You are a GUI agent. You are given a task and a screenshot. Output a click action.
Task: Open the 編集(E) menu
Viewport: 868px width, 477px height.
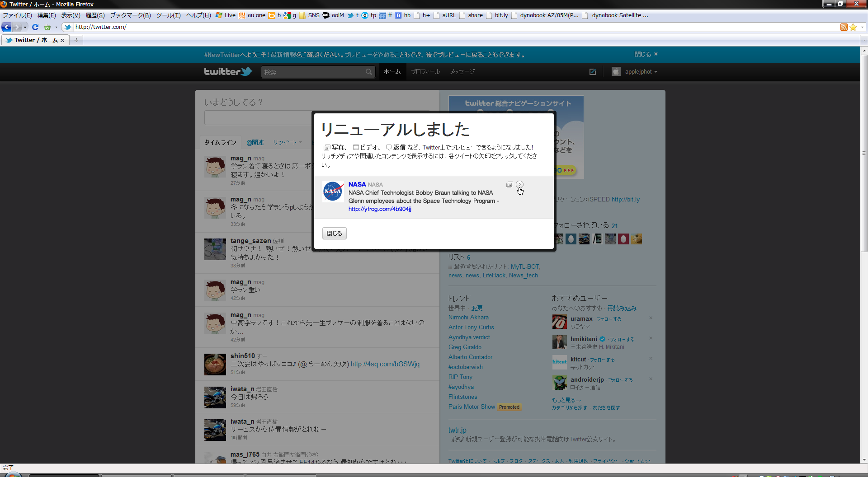click(x=47, y=15)
